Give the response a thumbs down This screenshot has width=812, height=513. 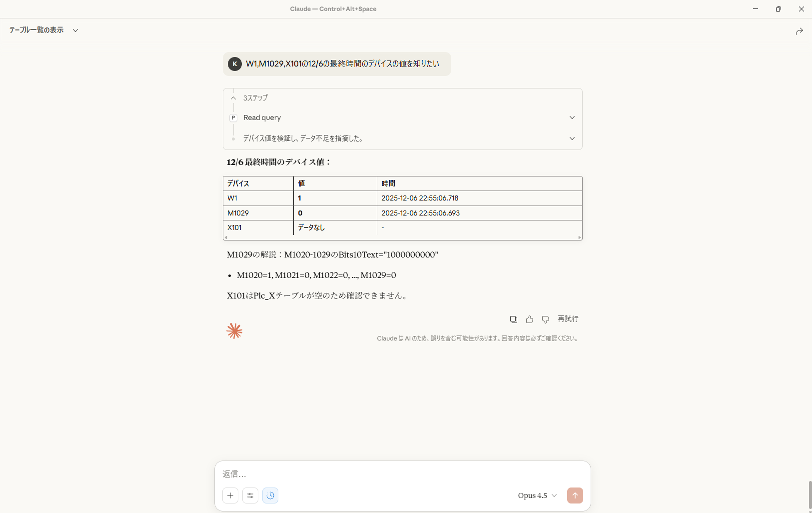tap(545, 319)
